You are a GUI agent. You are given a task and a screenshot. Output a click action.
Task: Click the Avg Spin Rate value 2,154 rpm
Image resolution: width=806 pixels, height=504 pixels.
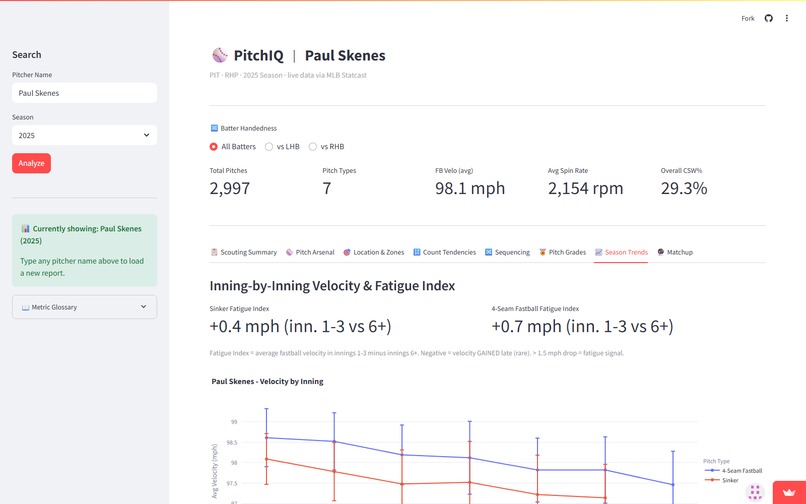coord(585,188)
